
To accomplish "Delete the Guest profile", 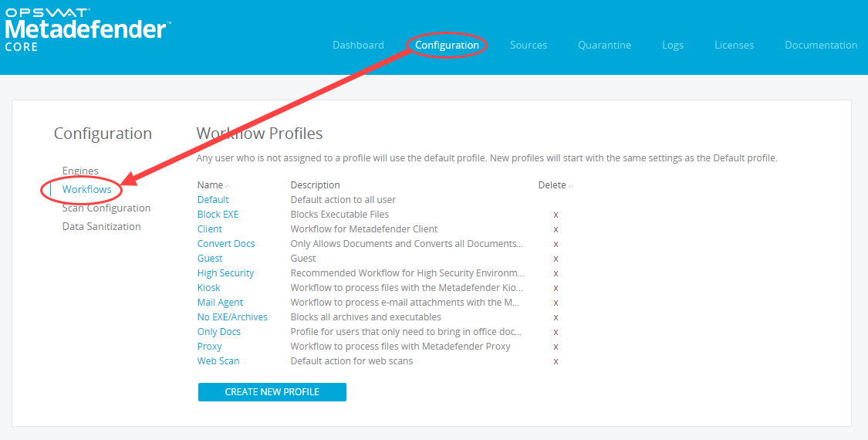I will click(556, 259).
